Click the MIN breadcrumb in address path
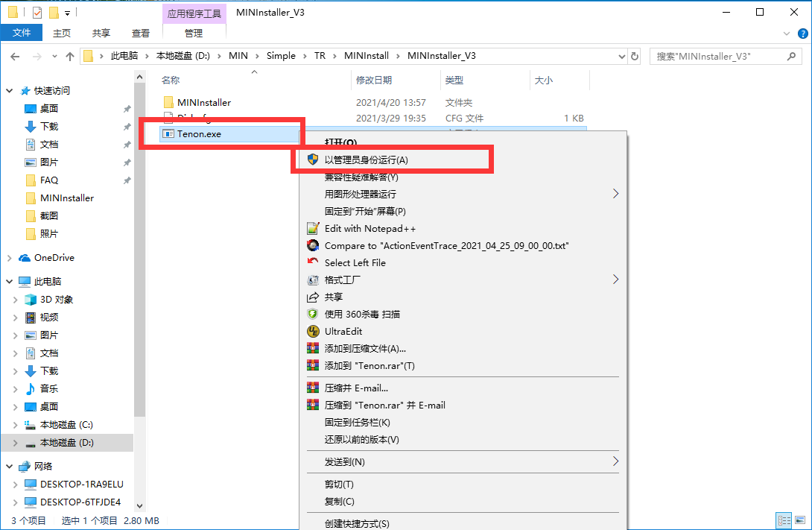The height and width of the screenshot is (530, 812). click(x=238, y=56)
